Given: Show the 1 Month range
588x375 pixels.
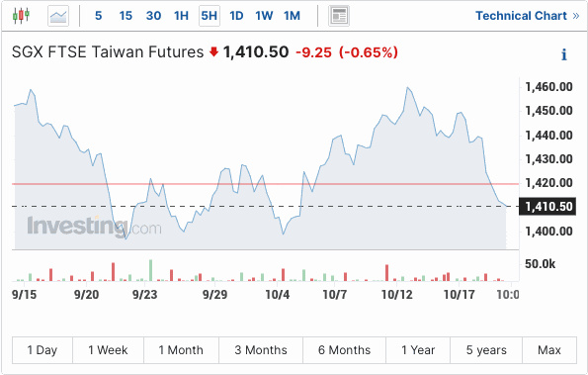Looking at the screenshot, I should click(x=181, y=350).
